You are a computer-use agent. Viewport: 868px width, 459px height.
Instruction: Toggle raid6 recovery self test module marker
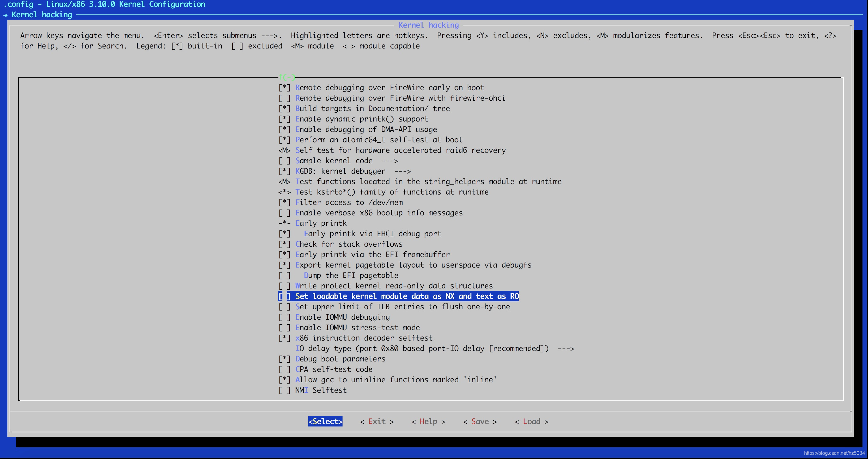click(284, 150)
